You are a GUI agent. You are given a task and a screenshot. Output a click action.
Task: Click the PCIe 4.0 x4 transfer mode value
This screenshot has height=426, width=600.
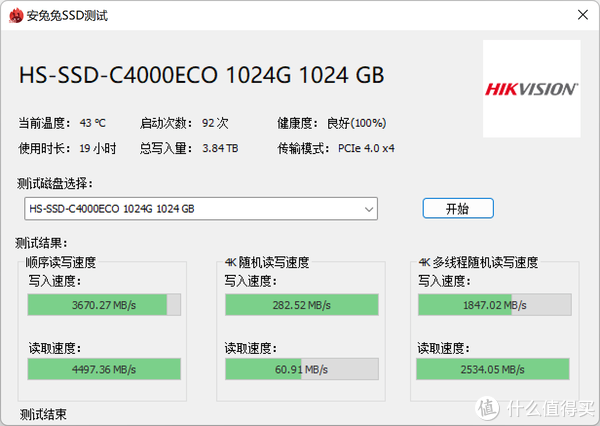366,148
